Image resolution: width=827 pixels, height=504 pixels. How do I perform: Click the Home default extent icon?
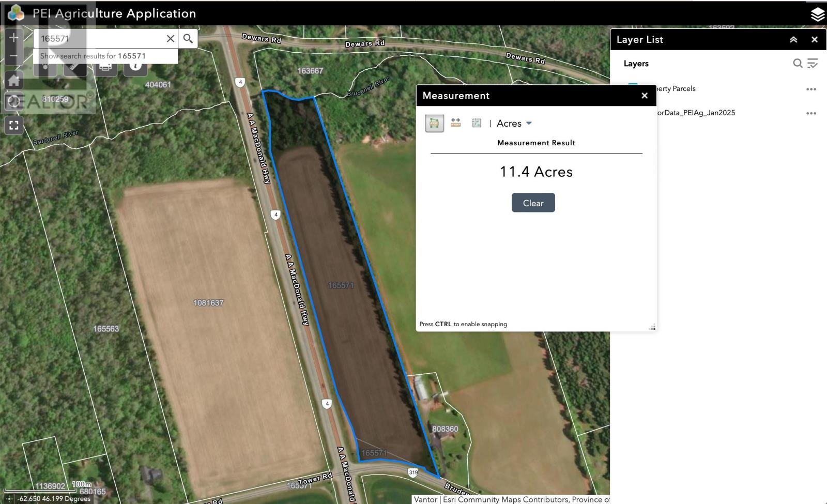(13, 80)
